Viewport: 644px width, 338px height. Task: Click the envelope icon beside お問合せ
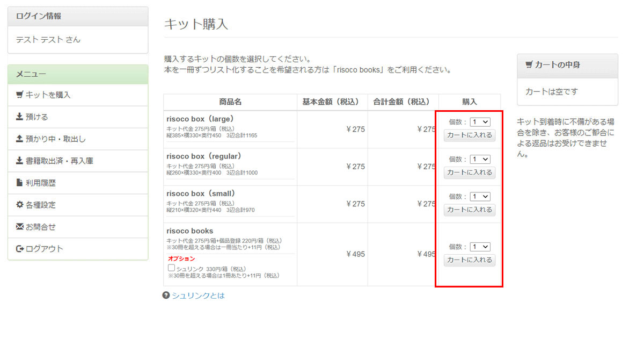(20, 227)
